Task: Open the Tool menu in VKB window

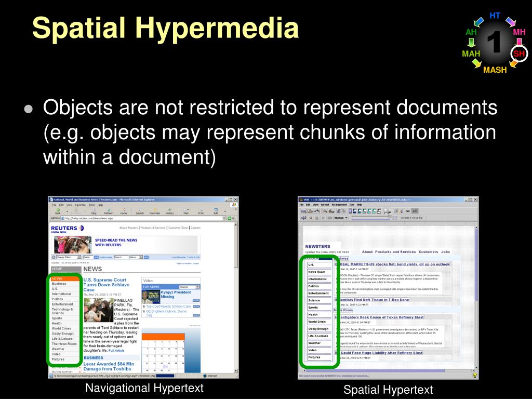Action: click(x=352, y=205)
